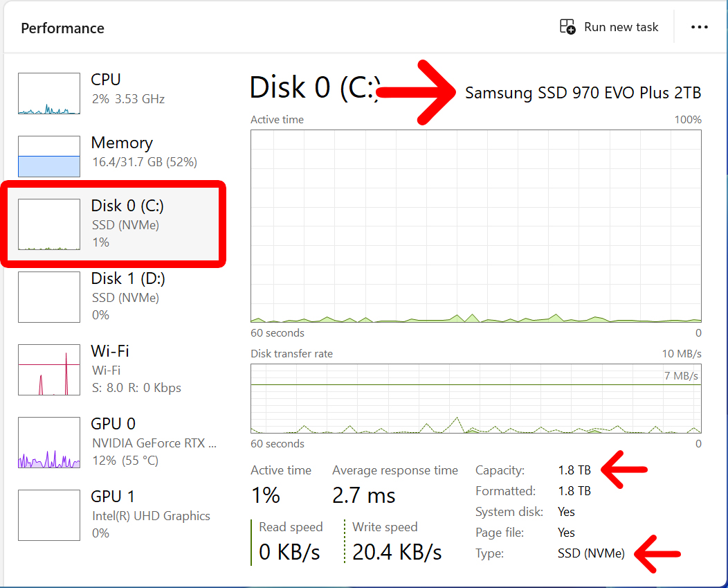Image resolution: width=728 pixels, height=588 pixels.
Task: Select the Wi-Fi activity graph icon
Action: coord(48,370)
